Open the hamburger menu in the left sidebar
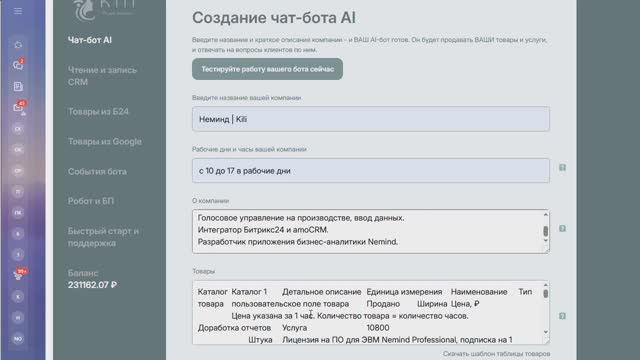Screen dimensions: 640x360 click(18, 11)
